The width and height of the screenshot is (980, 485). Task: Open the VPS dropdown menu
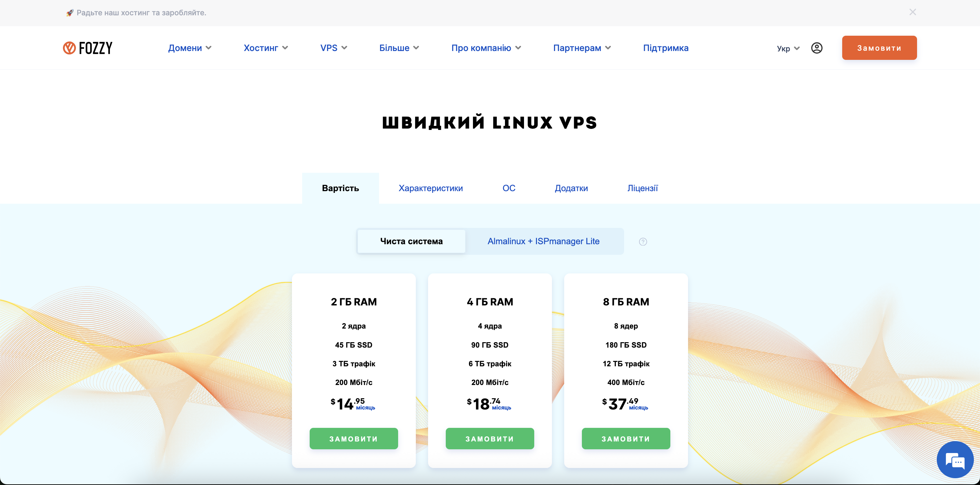pyautogui.click(x=333, y=48)
